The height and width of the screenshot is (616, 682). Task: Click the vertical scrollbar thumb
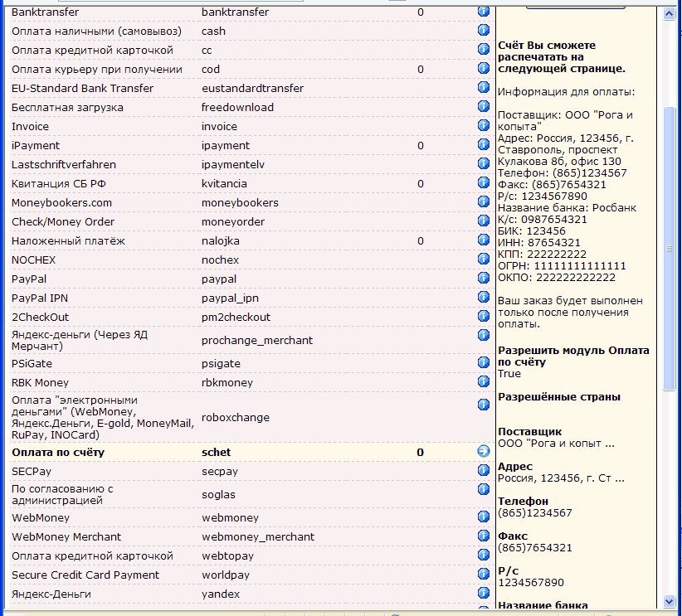[x=669, y=249]
